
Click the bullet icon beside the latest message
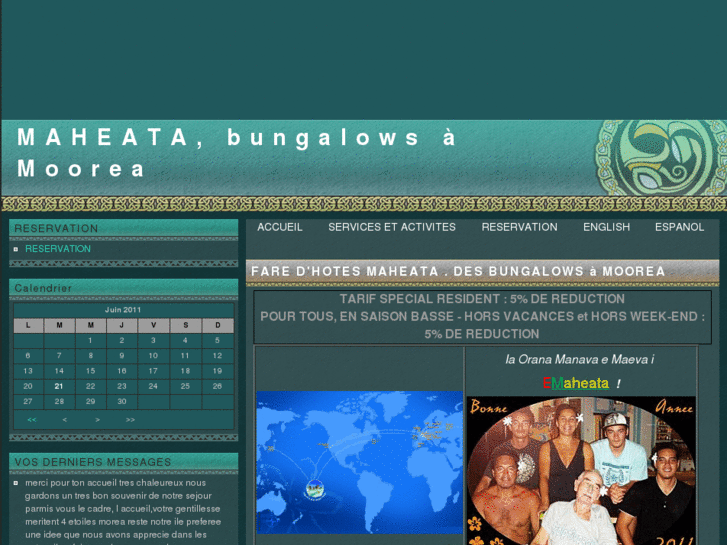[x=16, y=483]
